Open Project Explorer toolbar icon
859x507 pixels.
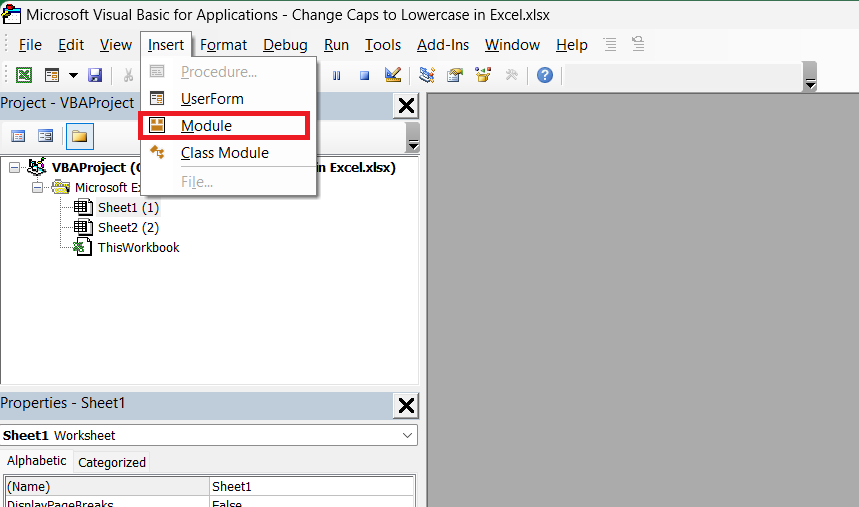tap(427, 75)
